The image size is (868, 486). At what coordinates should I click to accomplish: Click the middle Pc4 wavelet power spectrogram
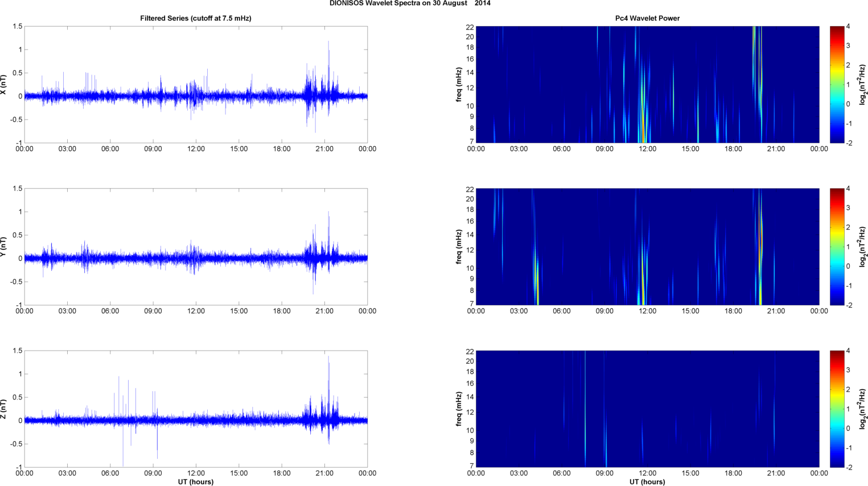pos(647,246)
